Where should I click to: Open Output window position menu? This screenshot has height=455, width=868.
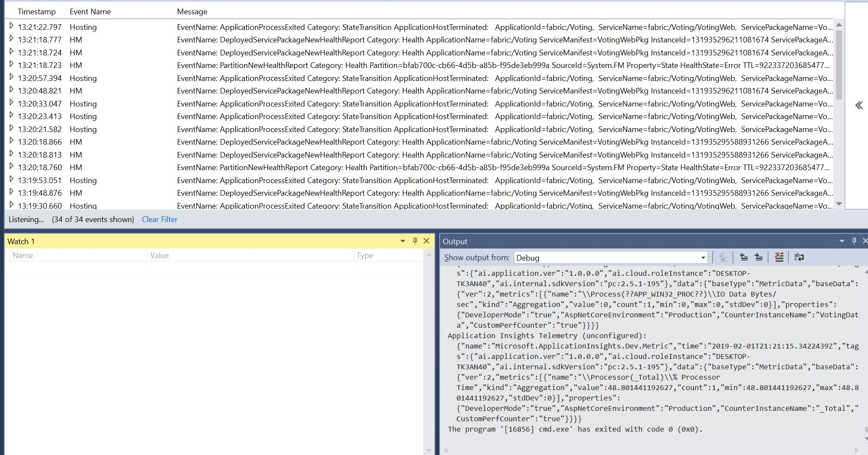click(842, 241)
